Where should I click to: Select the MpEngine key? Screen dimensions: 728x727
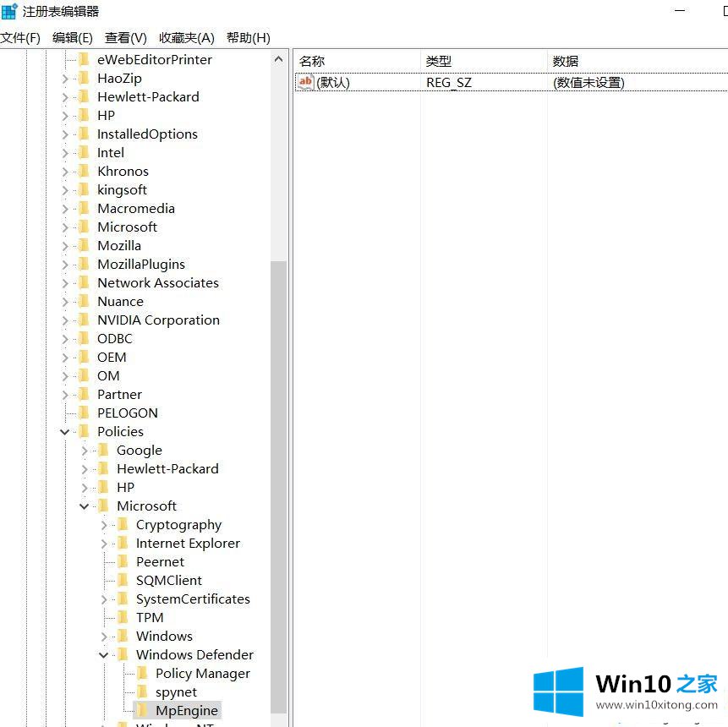187,710
